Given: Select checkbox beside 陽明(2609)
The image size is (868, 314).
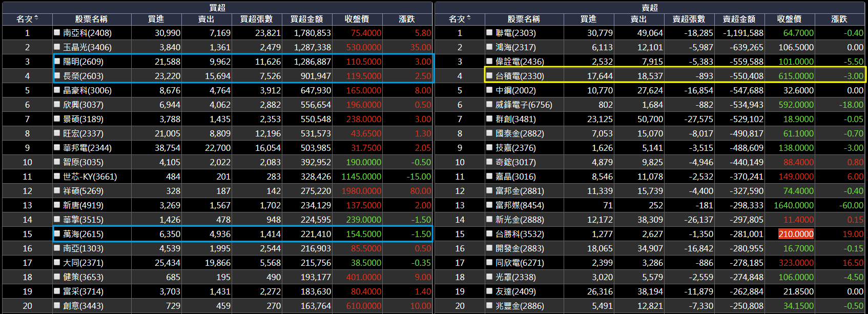Looking at the screenshot, I should point(57,61).
